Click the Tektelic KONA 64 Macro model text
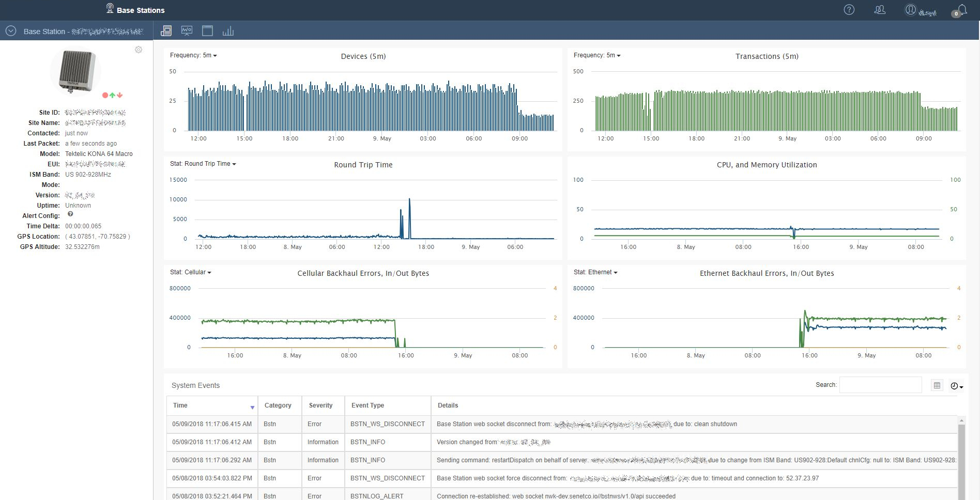 [99, 154]
